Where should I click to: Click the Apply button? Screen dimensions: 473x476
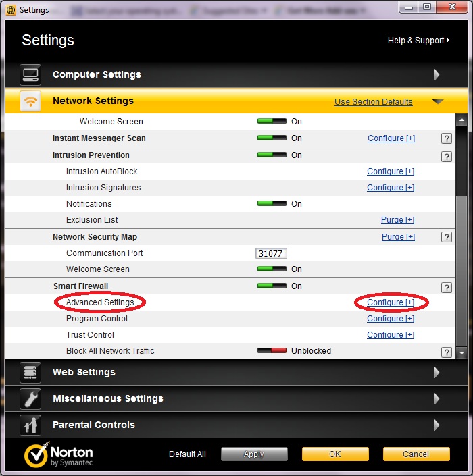[254, 454]
